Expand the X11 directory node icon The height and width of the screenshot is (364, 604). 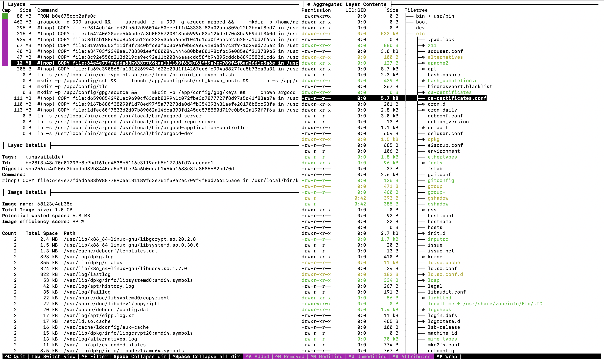(423, 45)
